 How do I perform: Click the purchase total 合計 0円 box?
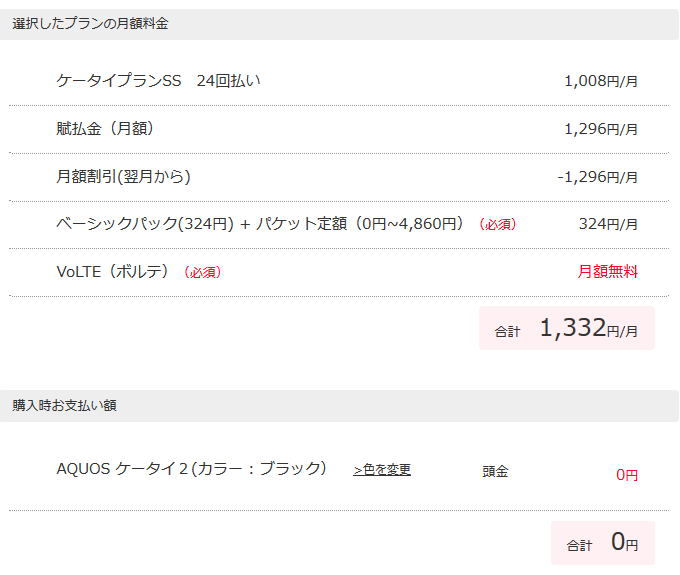click(603, 543)
